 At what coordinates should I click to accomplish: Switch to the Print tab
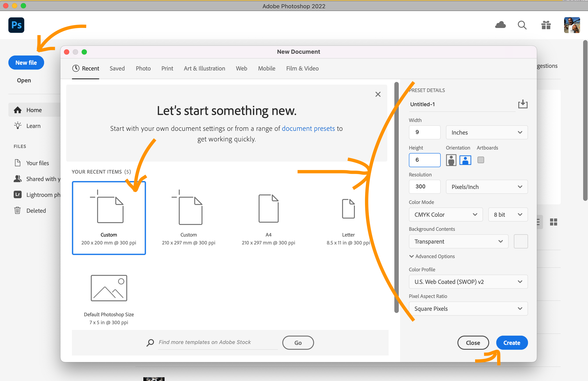click(167, 68)
